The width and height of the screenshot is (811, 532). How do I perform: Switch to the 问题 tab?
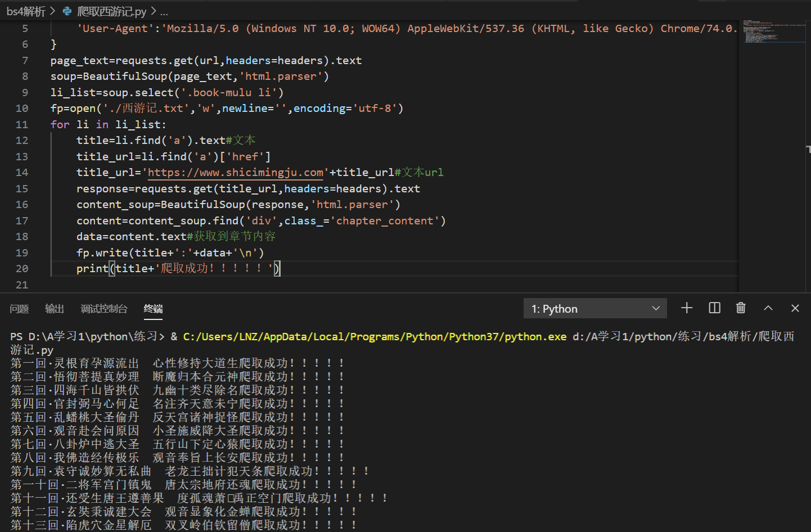click(x=19, y=309)
